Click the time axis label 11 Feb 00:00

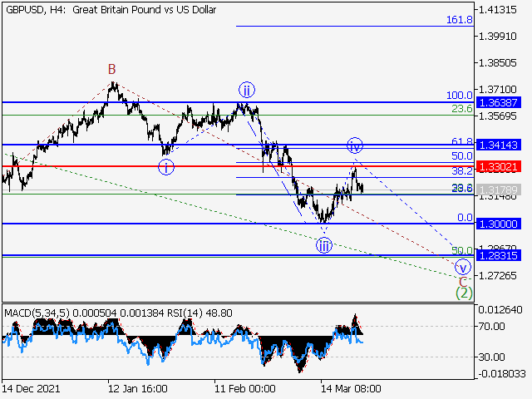[245, 389]
